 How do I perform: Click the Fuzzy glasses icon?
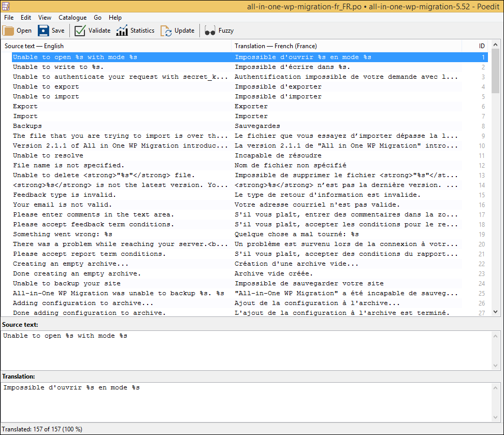click(210, 31)
